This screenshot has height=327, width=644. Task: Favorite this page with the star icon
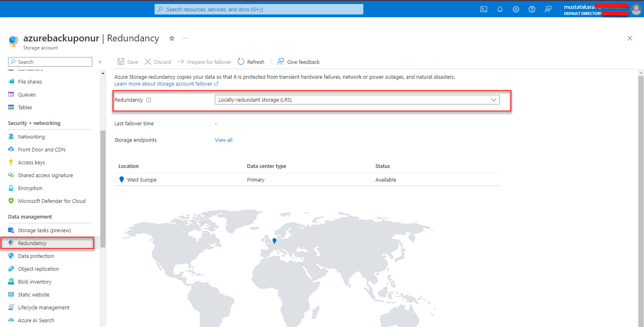point(172,38)
